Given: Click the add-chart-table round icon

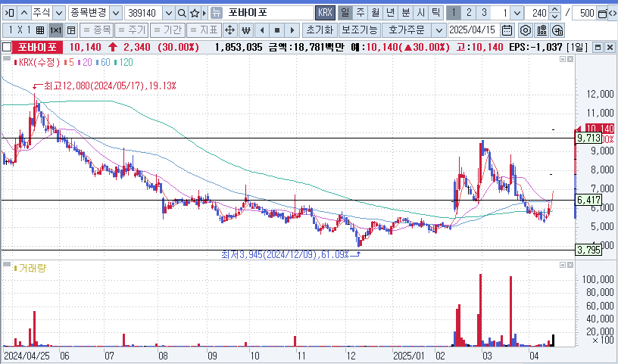Looking at the screenshot, I should [x=557, y=30].
